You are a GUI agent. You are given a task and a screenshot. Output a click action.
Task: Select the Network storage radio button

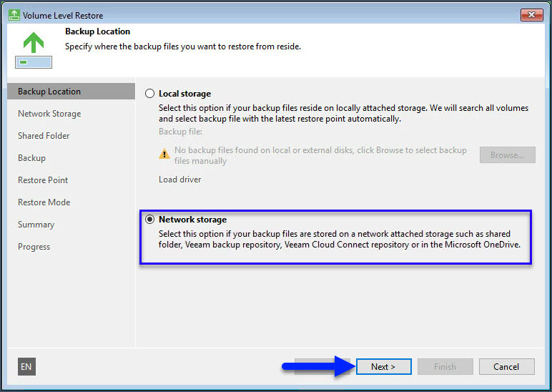tap(149, 220)
